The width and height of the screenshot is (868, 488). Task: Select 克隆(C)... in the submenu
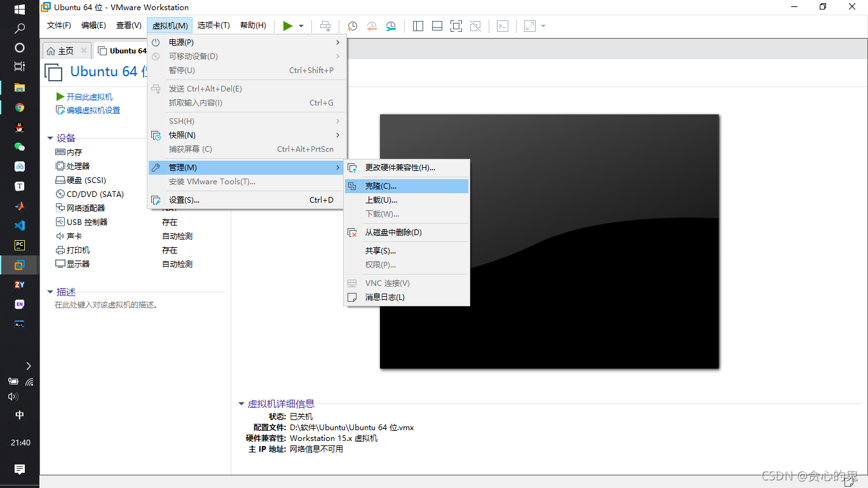pos(407,186)
